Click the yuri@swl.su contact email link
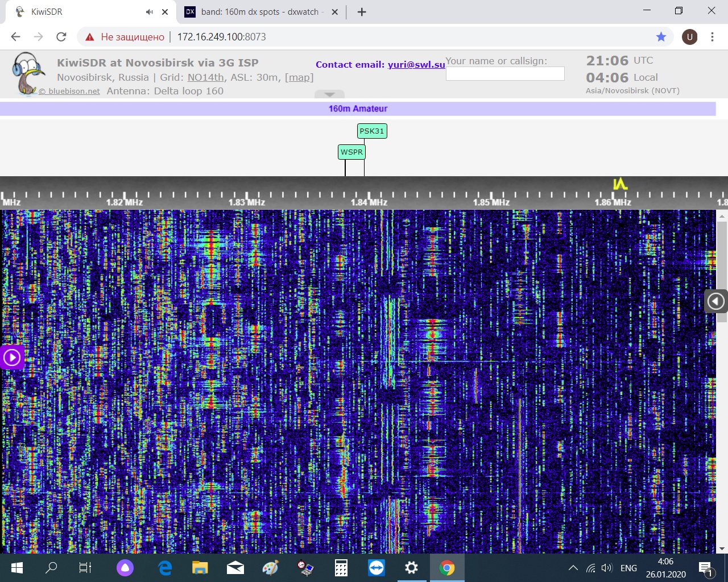728x582 pixels. tap(416, 65)
